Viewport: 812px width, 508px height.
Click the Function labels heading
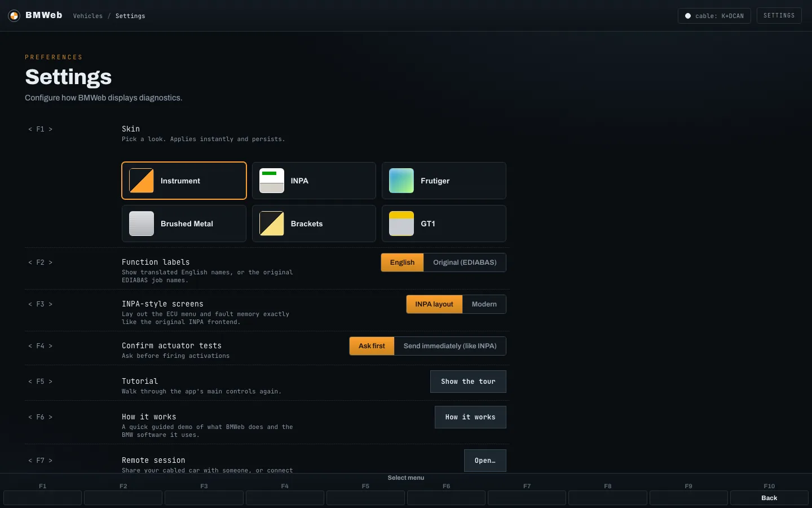pyautogui.click(x=156, y=262)
